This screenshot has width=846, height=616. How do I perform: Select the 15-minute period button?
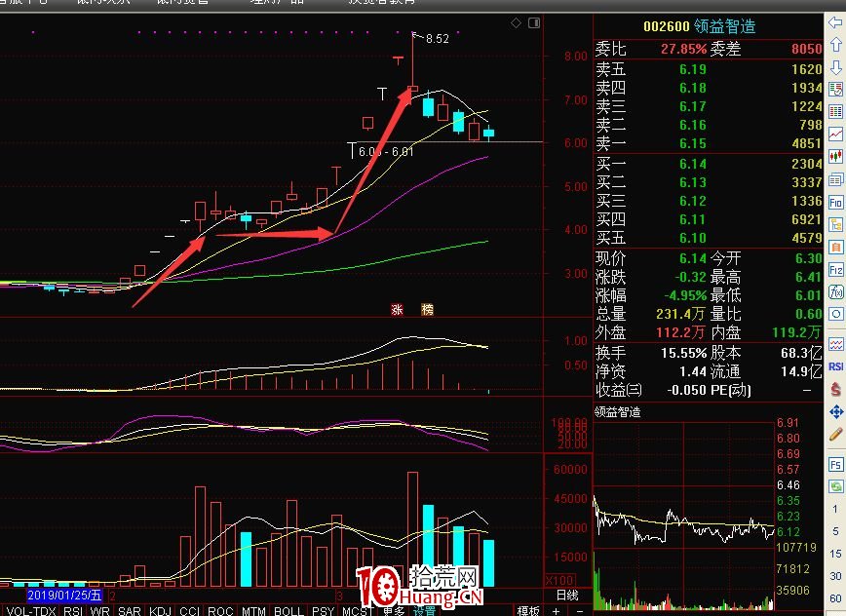click(x=835, y=554)
